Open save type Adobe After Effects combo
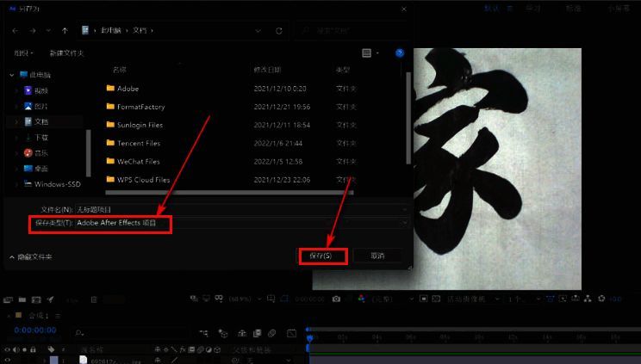The image size is (641, 364). click(241, 223)
